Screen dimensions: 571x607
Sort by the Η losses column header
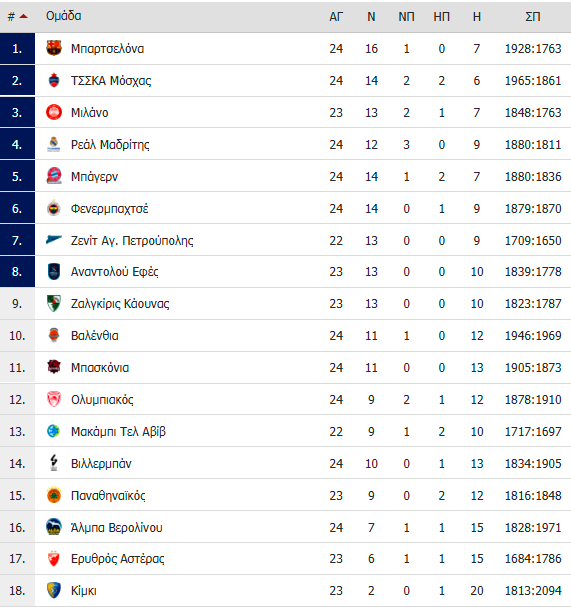(x=477, y=17)
